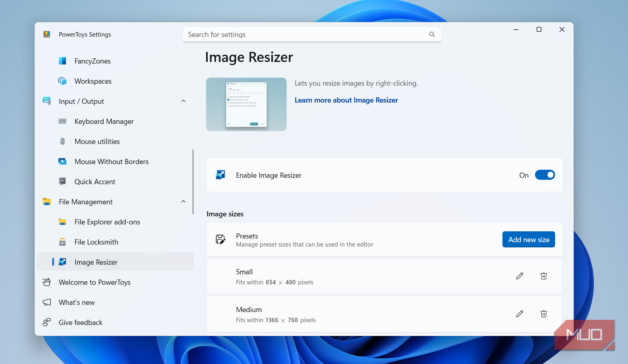Select Mouse Without Borders in sidebar
Viewport: 628px width, 364px height.
tap(115, 161)
